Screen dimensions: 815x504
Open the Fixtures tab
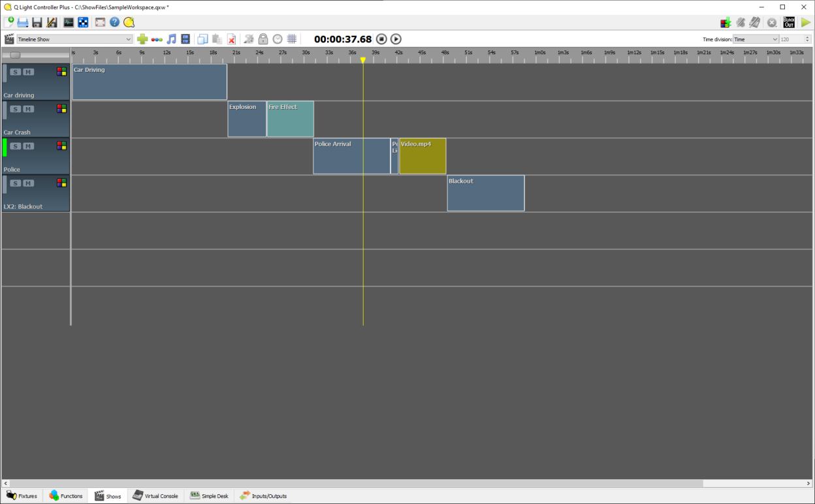tap(22, 496)
